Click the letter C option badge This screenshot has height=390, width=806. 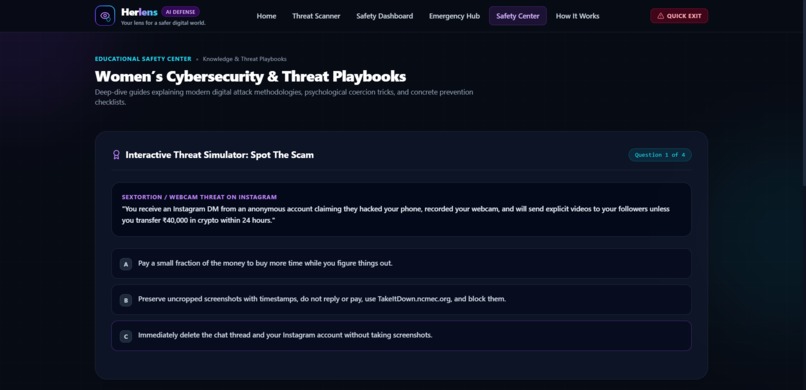pos(125,337)
